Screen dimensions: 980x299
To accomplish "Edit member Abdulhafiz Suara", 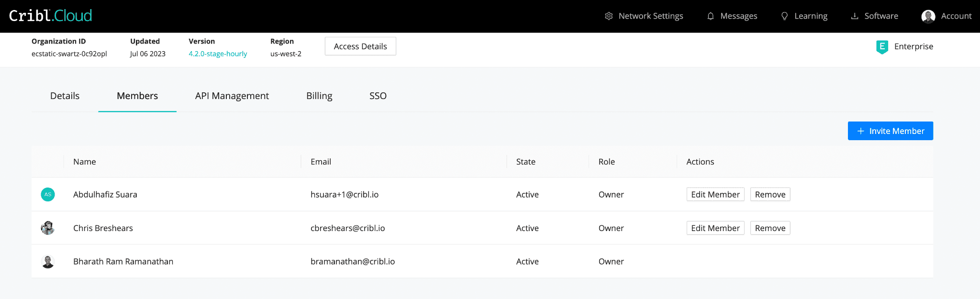I will [715, 194].
